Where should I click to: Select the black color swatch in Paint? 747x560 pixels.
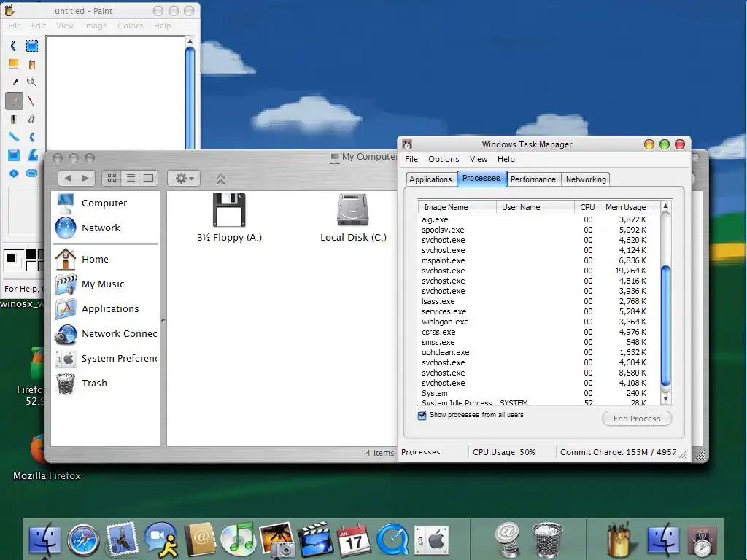31,254
